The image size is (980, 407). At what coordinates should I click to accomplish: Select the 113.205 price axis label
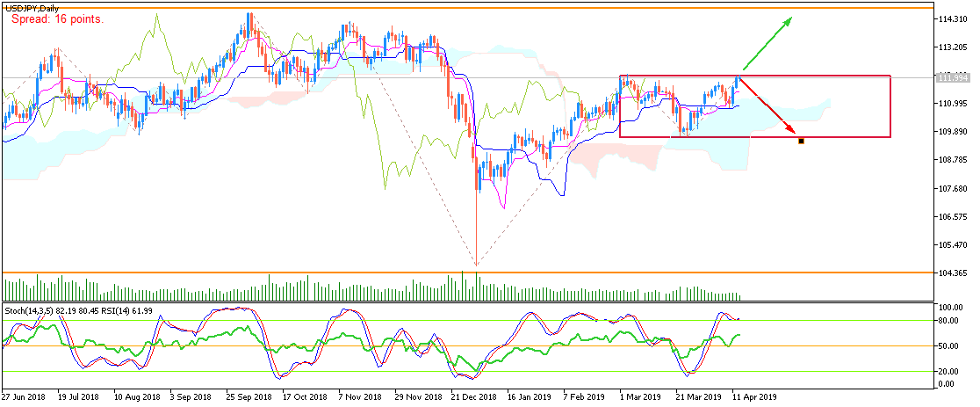pos(951,47)
